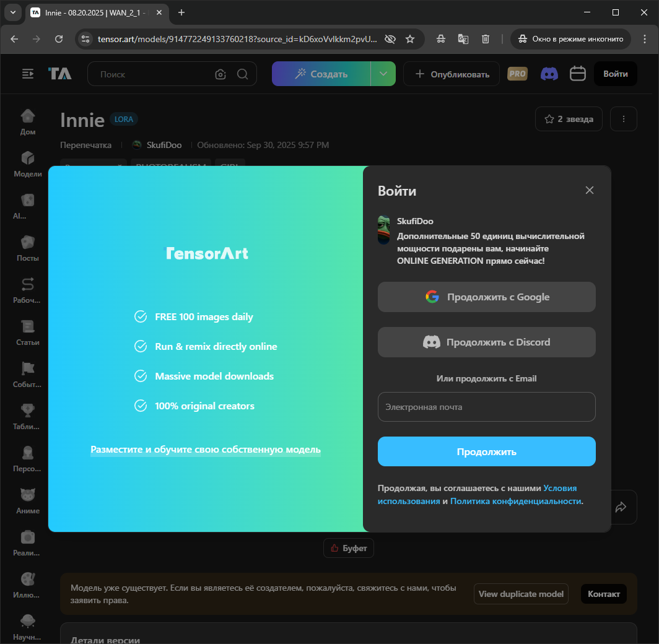This screenshot has height=644, width=659.
Task: Open a new browser tab
Action: pos(181,12)
